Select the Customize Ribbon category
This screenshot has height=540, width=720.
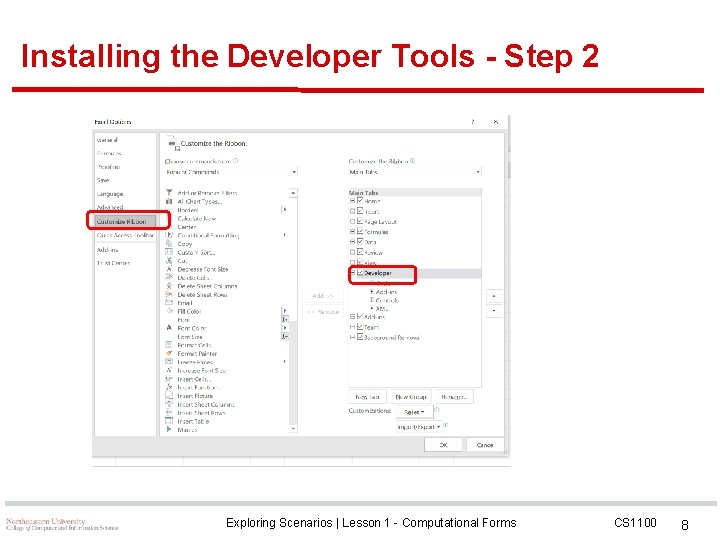[126, 221]
